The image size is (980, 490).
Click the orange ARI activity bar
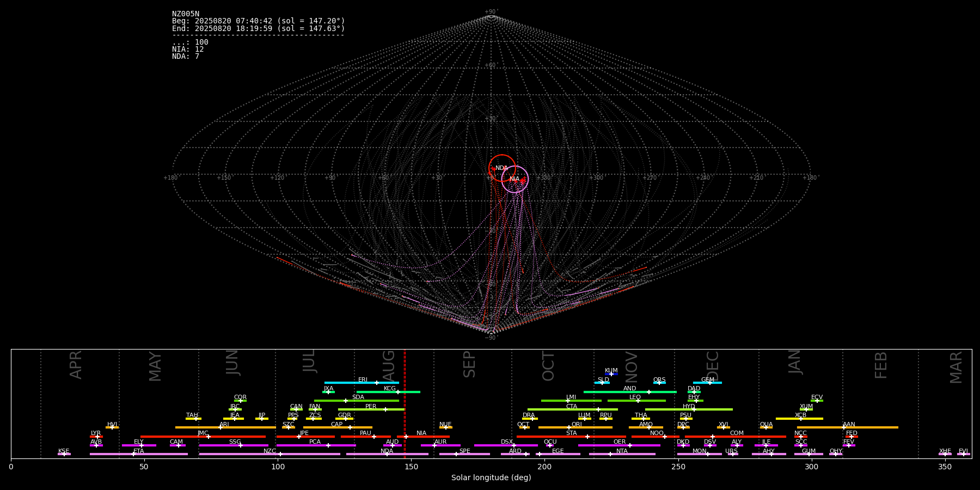click(225, 427)
